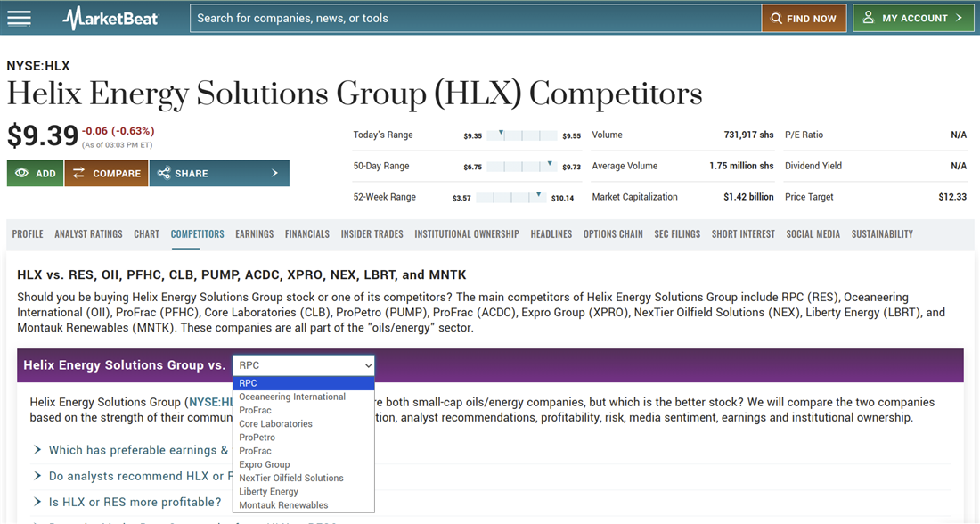Screen dimensions: 980x524
Task: Expand 'Is HLX or RES more profitable?'
Action: (135, 502)
